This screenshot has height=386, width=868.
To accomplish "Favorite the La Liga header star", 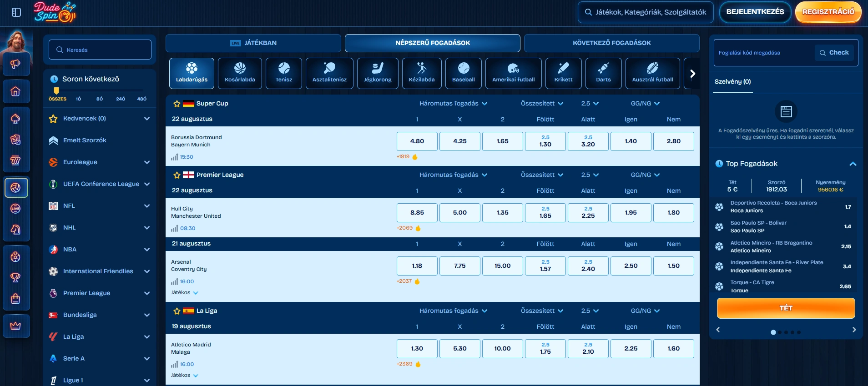I will 177,311.
